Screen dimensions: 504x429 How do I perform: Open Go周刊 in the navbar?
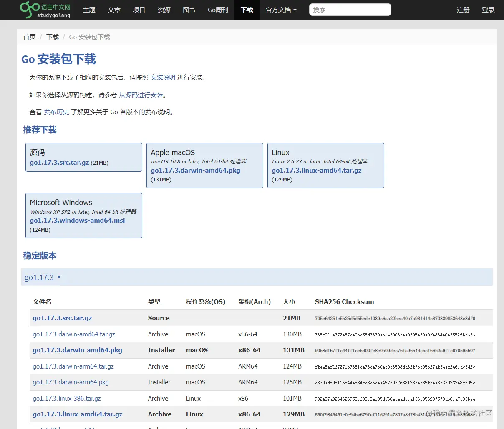pos(218,10)
